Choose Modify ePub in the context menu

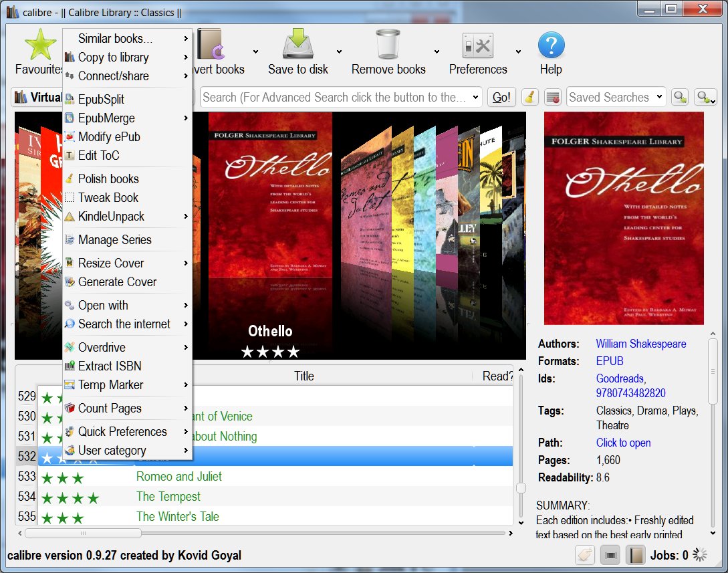point(127,136)
